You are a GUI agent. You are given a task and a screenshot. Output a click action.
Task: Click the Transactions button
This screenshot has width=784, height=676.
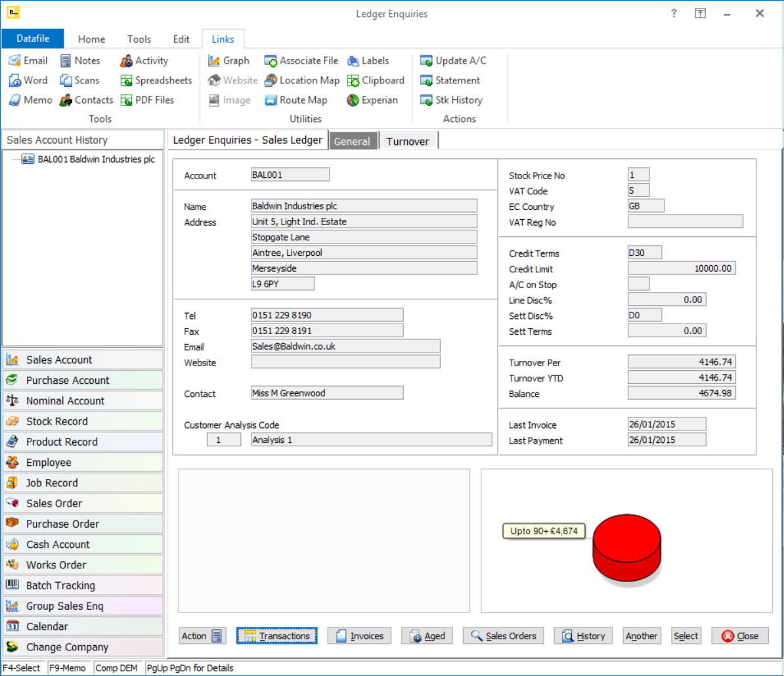coord(277,636)
